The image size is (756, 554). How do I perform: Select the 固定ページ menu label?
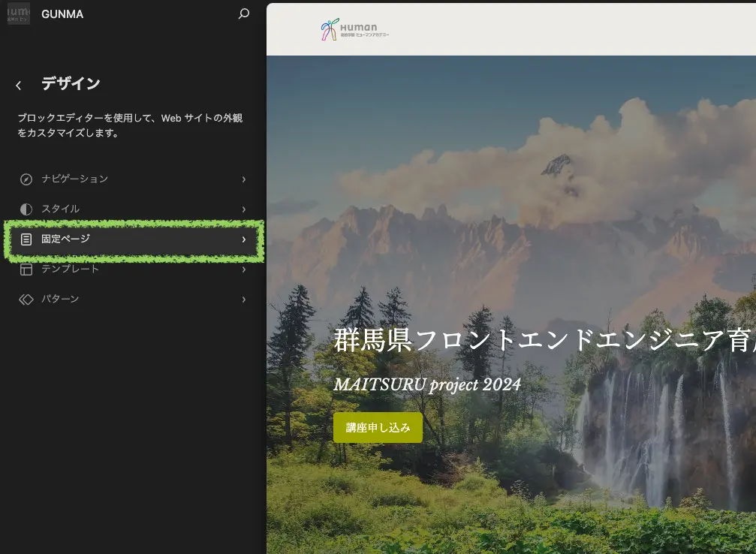point(65,239)
